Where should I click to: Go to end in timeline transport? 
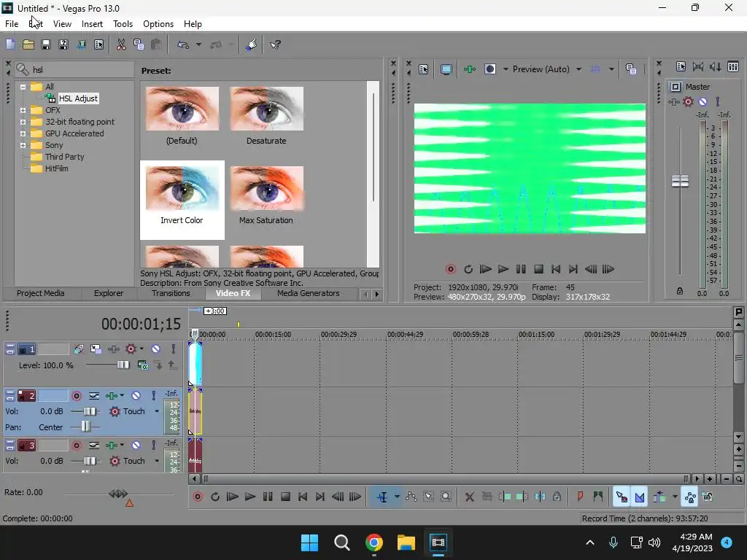pyautogui.click(x=320, y=497)
